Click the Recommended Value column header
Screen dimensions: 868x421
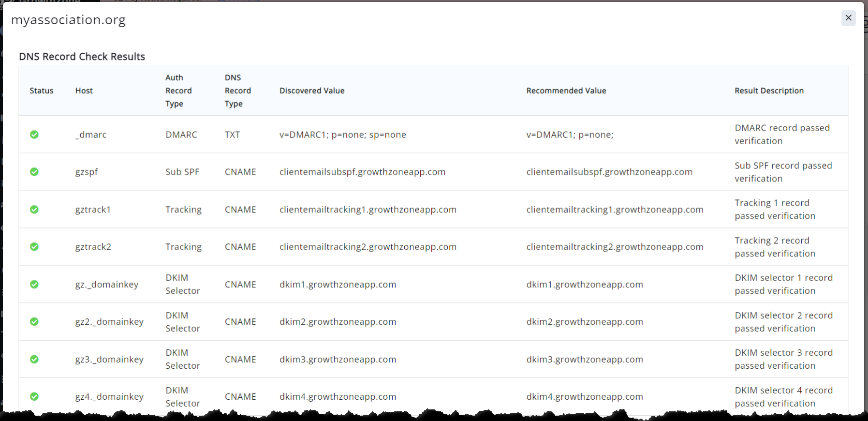pos(566,90)
